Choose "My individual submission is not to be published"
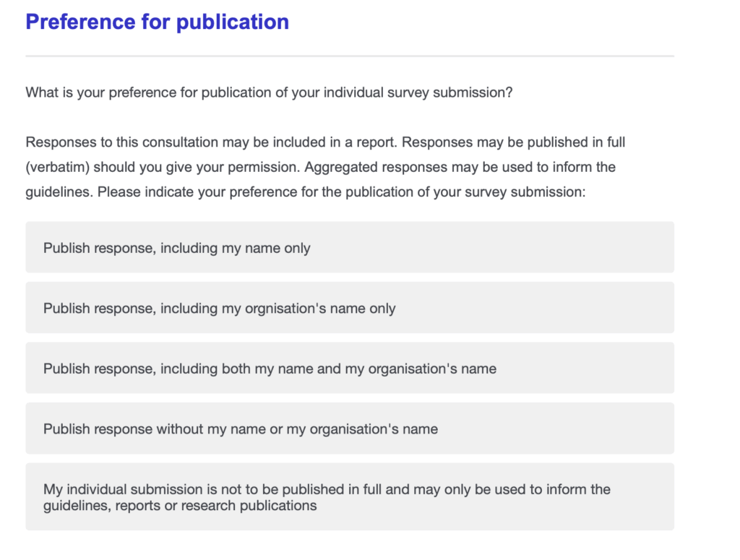 350,497
